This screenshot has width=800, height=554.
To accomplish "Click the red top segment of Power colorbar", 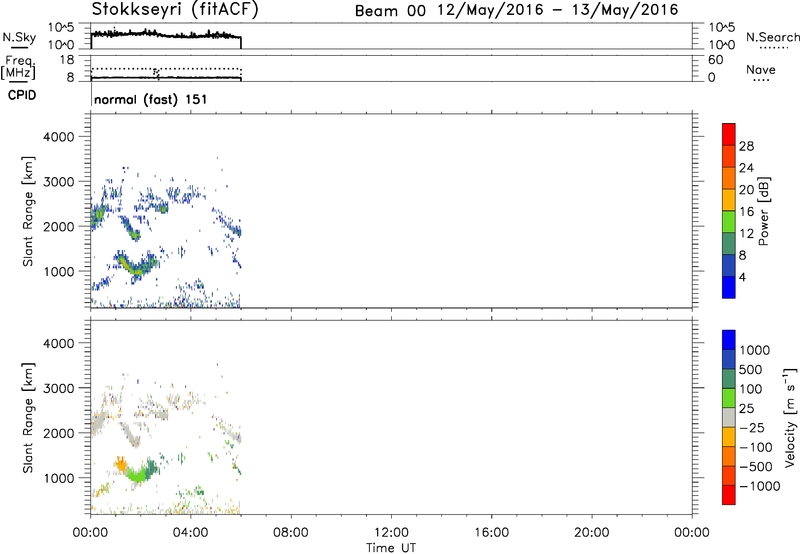I will (x=729, y=134).
